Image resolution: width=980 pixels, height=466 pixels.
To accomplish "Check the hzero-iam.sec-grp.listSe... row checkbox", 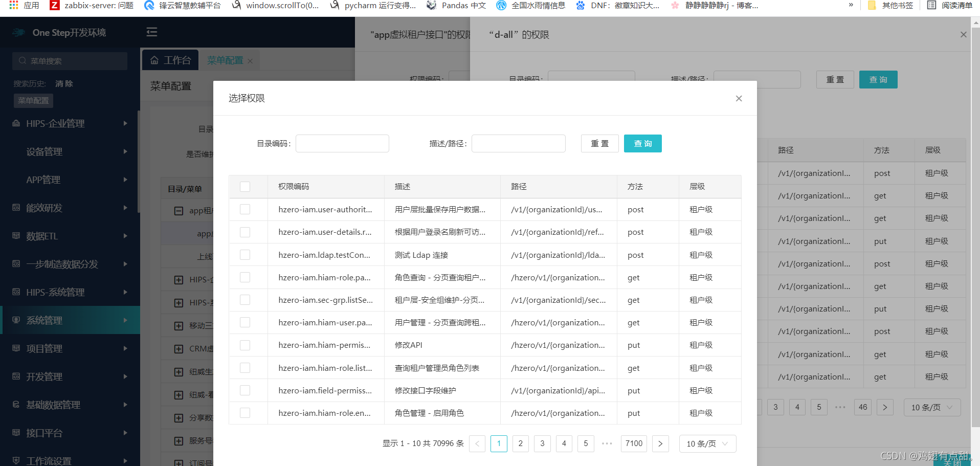I will [x=245, y=300].
